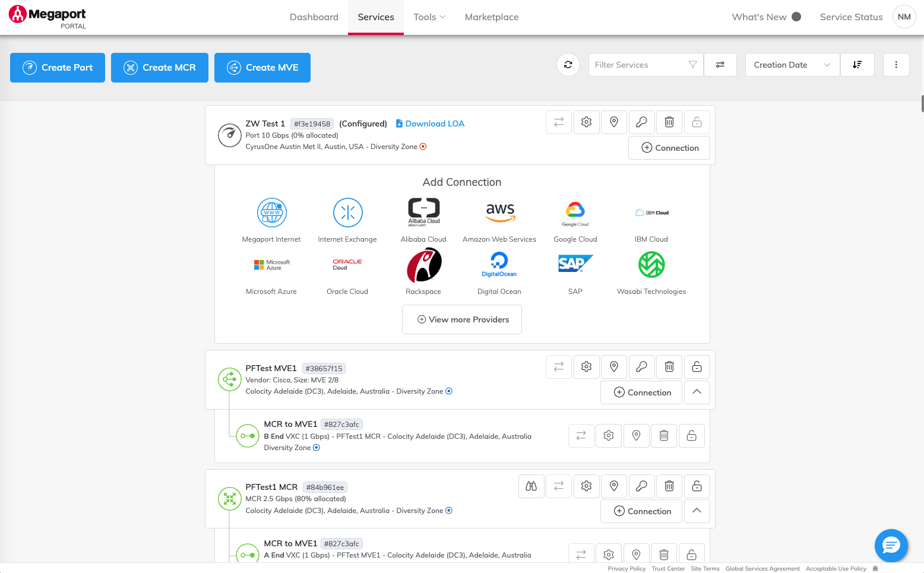Screen dimensions: 924x573
Task: Open the Service Status page
Action: pos(851,17)
